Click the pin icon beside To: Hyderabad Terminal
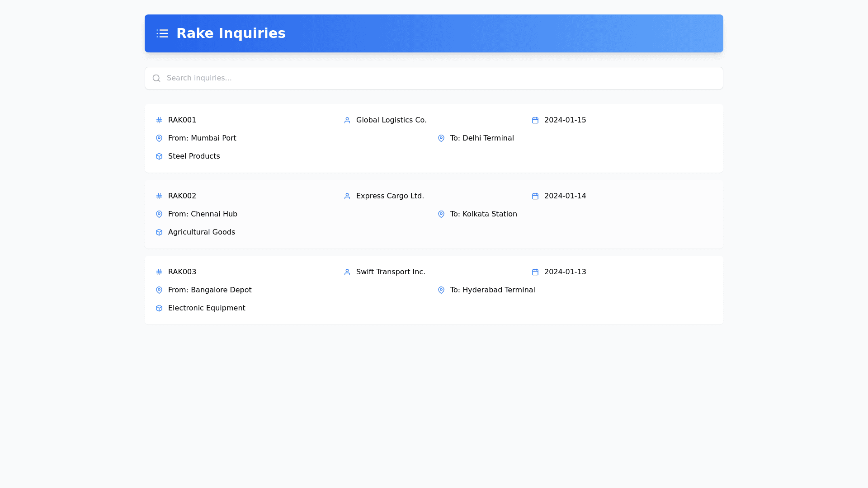Screen dimensions: 868x488 [x=441, y=290]
